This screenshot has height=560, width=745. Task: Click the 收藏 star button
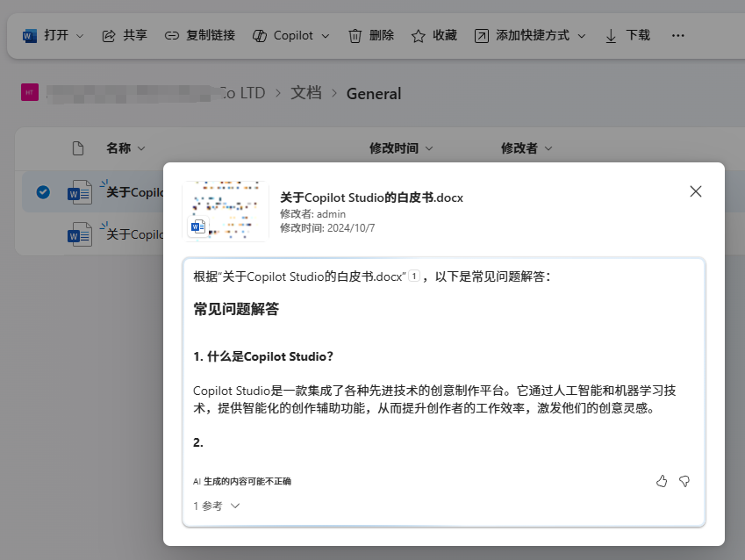tap(433, 36)
